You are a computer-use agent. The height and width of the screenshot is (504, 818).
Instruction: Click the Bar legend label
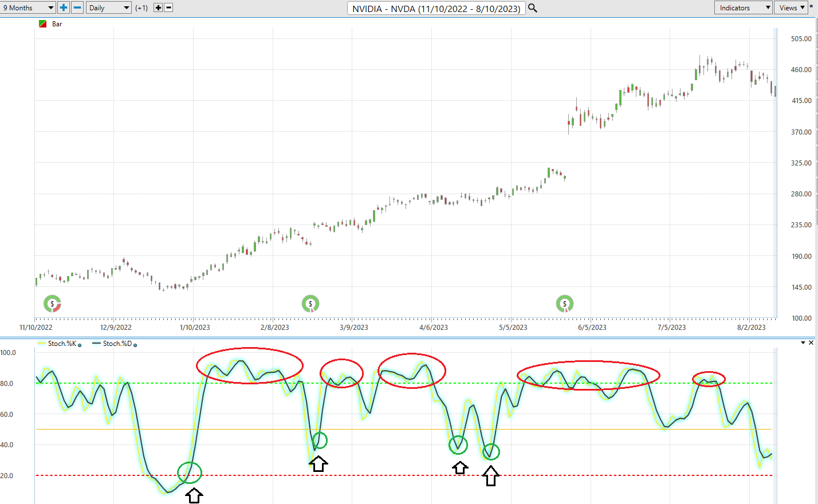(57, 24)
